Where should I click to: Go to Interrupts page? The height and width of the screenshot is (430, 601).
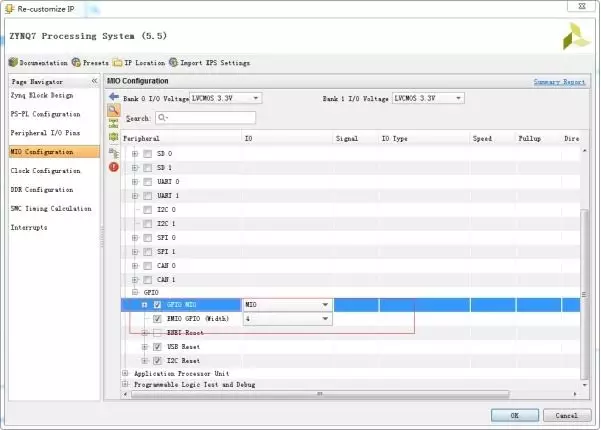29,227
